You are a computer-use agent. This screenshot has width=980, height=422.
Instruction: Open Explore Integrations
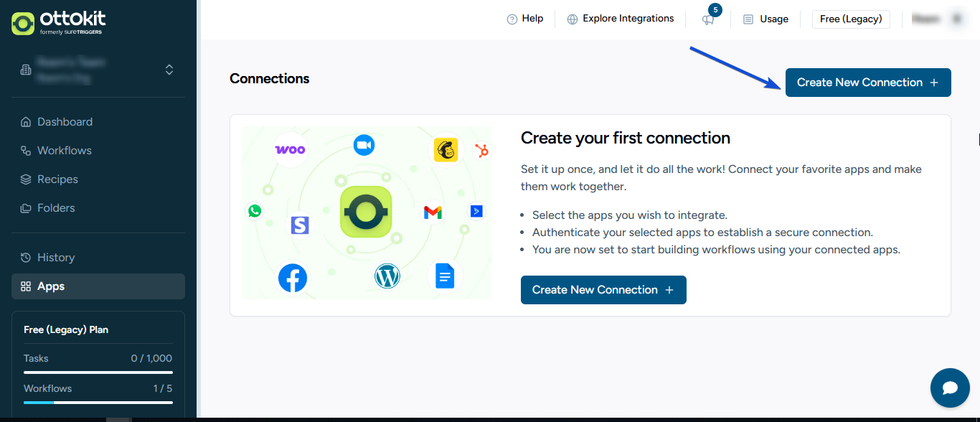coord(621,19)
